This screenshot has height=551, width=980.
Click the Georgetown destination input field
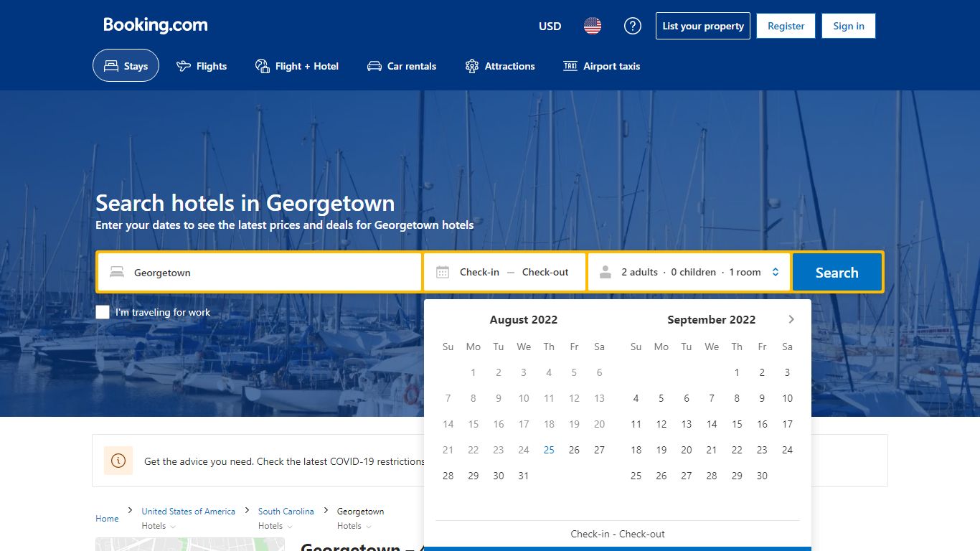point(260,272)
